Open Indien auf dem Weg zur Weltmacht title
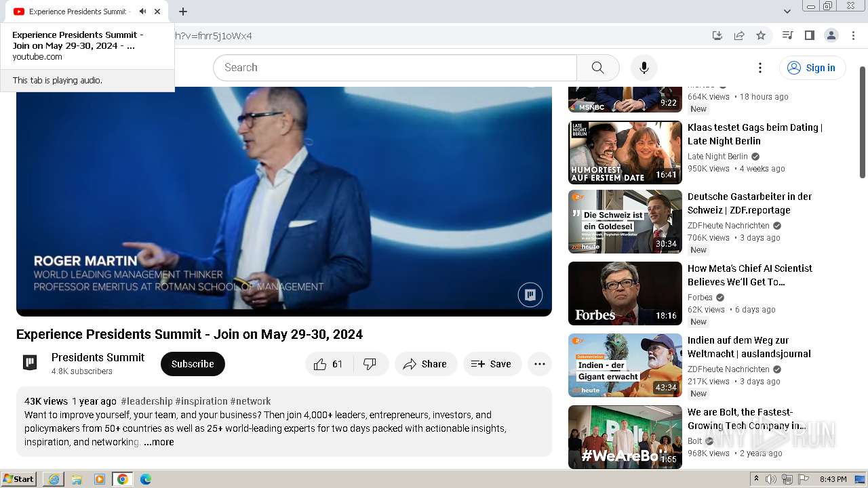Image resolution: width=868 pixels, height=488 pixels. [749, 347]
